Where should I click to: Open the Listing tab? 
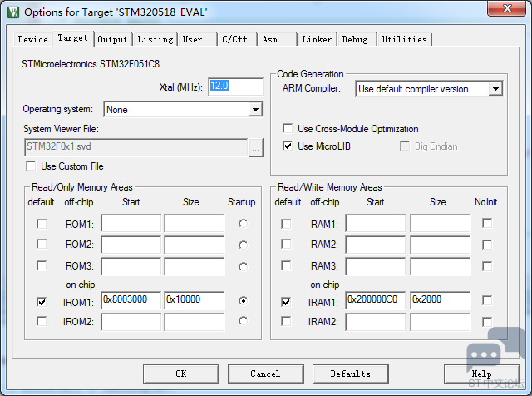(155, 39)
